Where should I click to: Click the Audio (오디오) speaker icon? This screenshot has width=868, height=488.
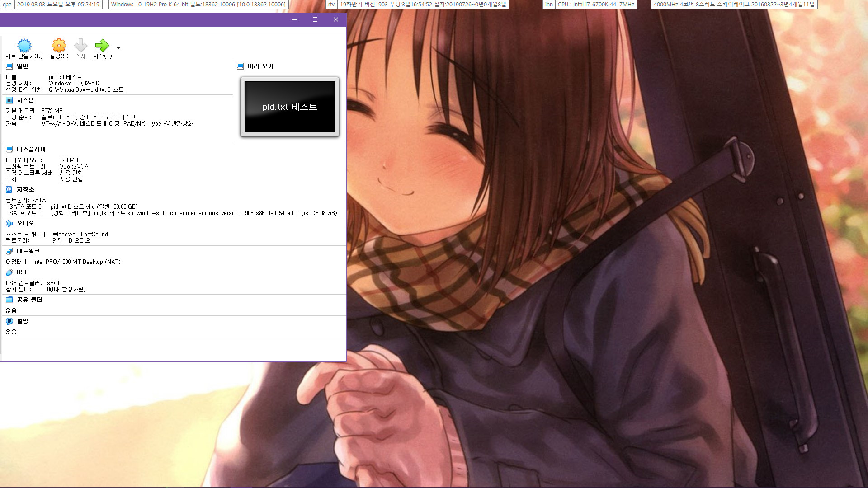click(x=9, y=224)
